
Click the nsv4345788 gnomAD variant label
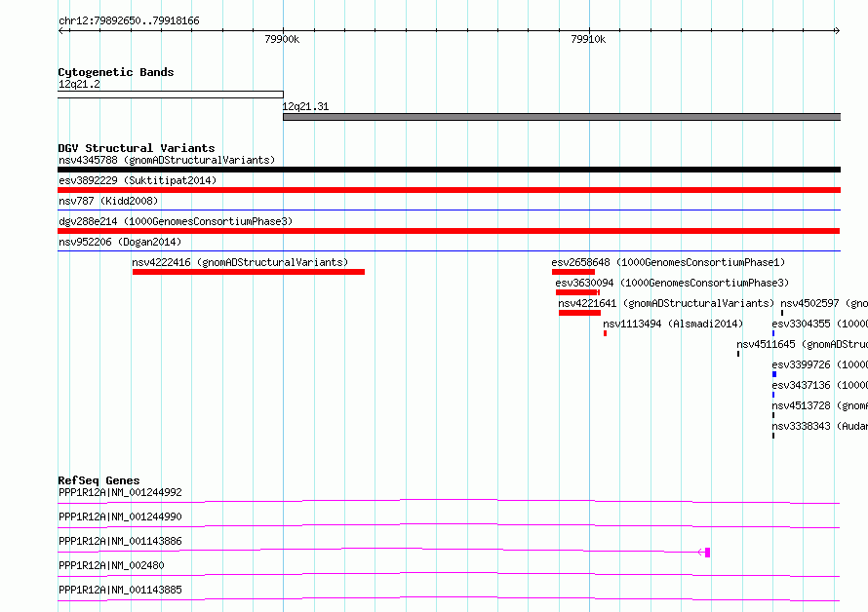[167, 160]
